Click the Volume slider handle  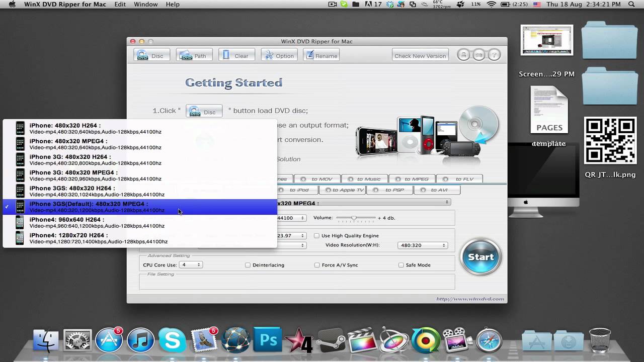point(354,218)
